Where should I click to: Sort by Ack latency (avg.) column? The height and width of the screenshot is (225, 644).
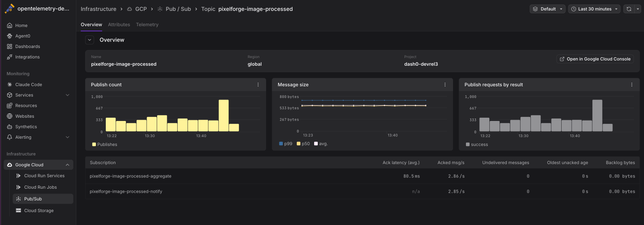coord(401,162)
